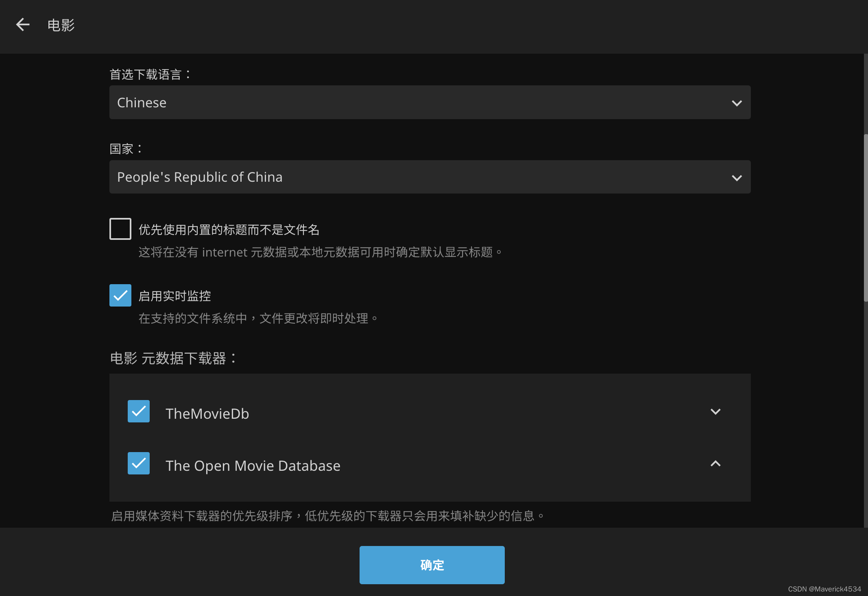Collapse The Open Movie Database options
Viewport: 868px width, 596px height.
click(x=715, y=463)
